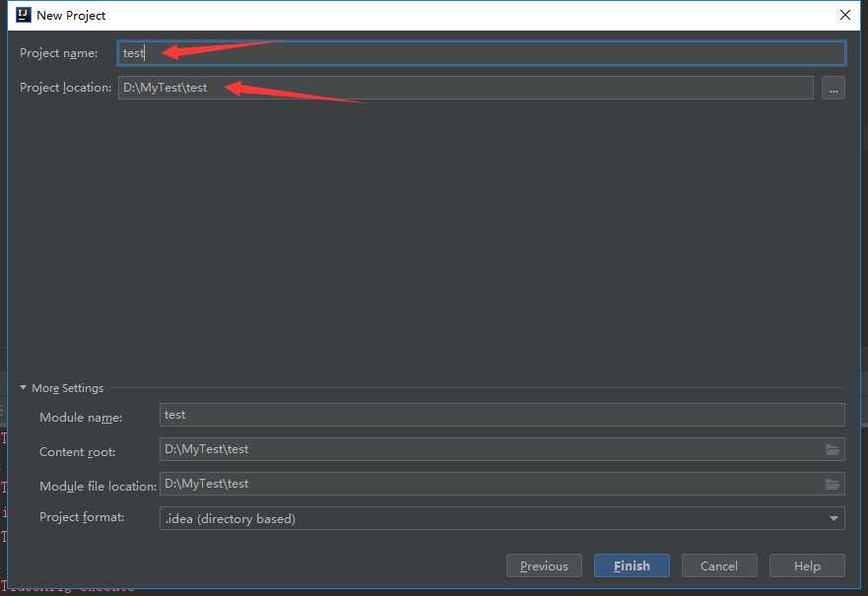The image size is (868, 596).
Task: Click the Module file location label
Action: point(98,486)
